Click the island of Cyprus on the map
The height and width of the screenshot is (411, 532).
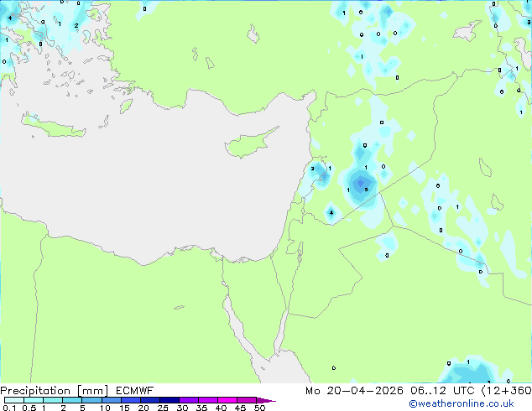click(x=246, y=145)
